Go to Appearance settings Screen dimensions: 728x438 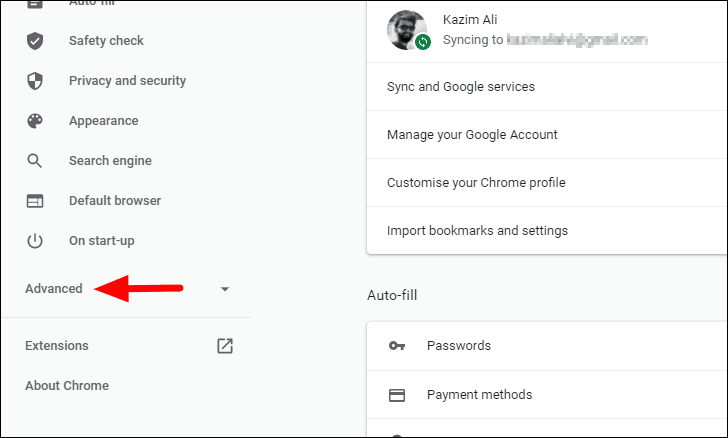coord(104,121)
